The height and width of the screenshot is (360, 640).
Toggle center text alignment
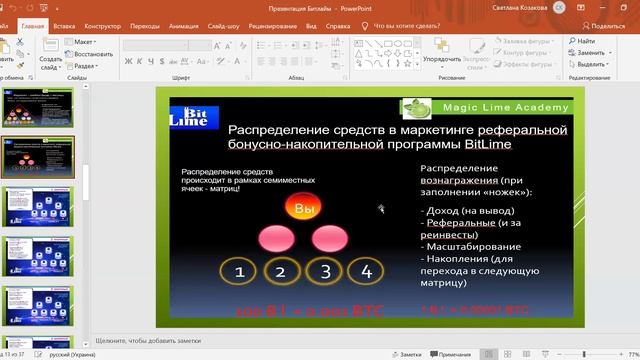click(272, 62)
